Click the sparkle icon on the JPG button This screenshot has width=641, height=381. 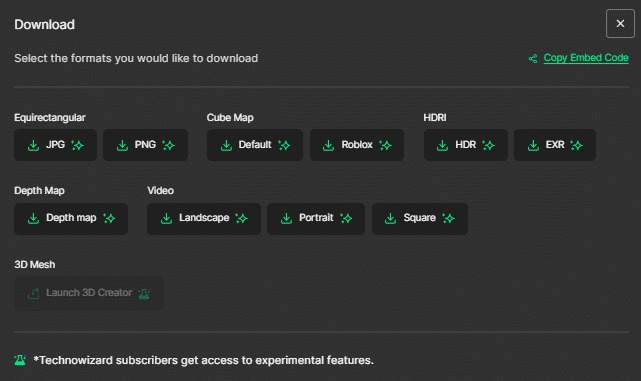click(x=77, y=145)
